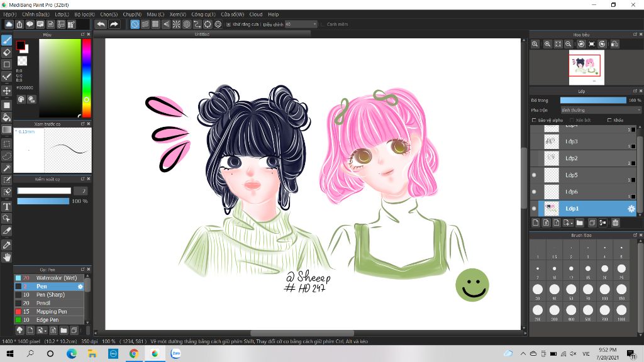Open the Chỉnh sửa(E) menu
This screenshot has width=644, height=362.
pyautogui.click(x=36, y=14)
